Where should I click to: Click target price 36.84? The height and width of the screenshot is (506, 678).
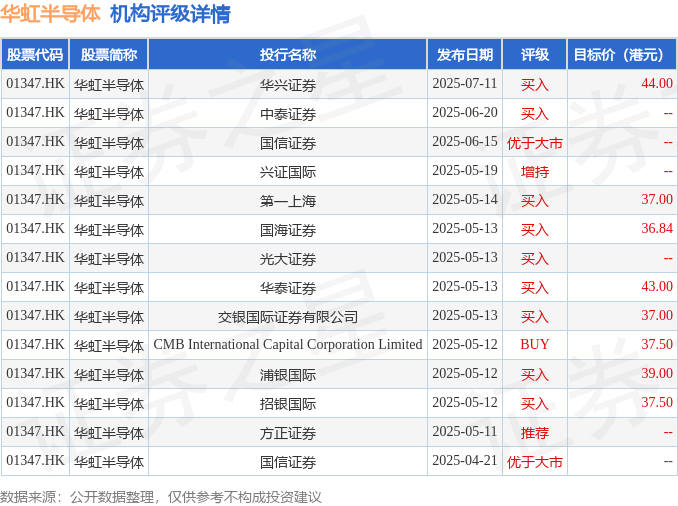(657, 228)
